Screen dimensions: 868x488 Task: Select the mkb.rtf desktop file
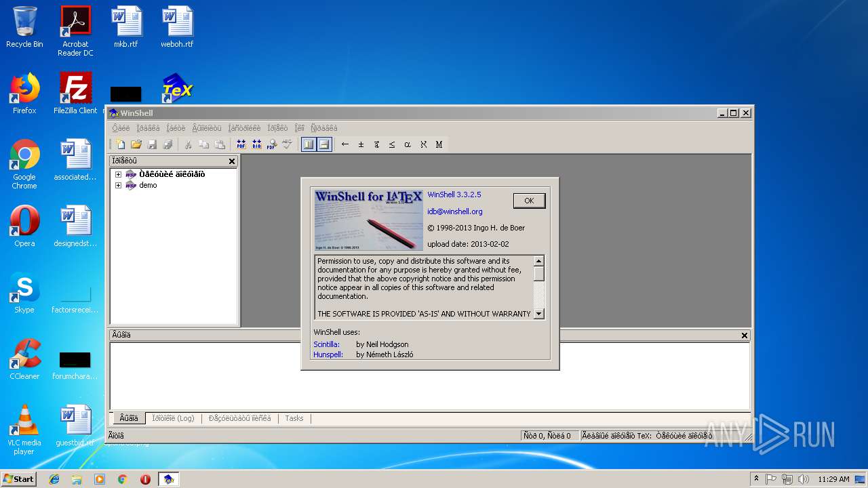126,27
